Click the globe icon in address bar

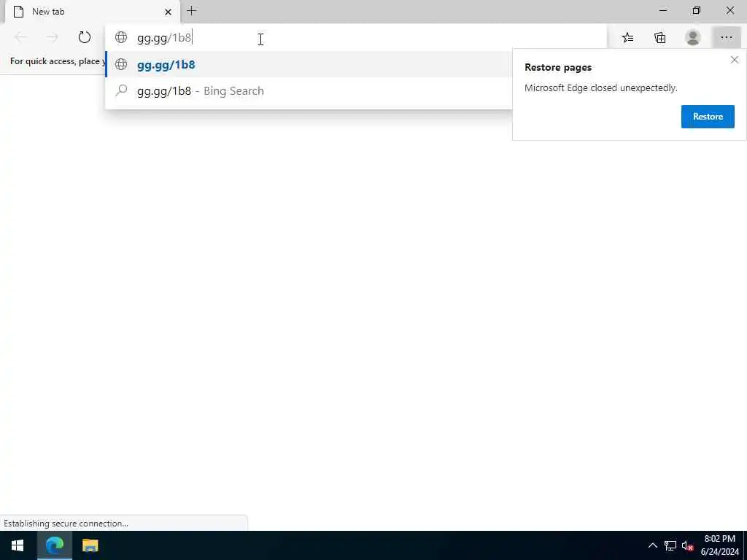coord(121,37)
